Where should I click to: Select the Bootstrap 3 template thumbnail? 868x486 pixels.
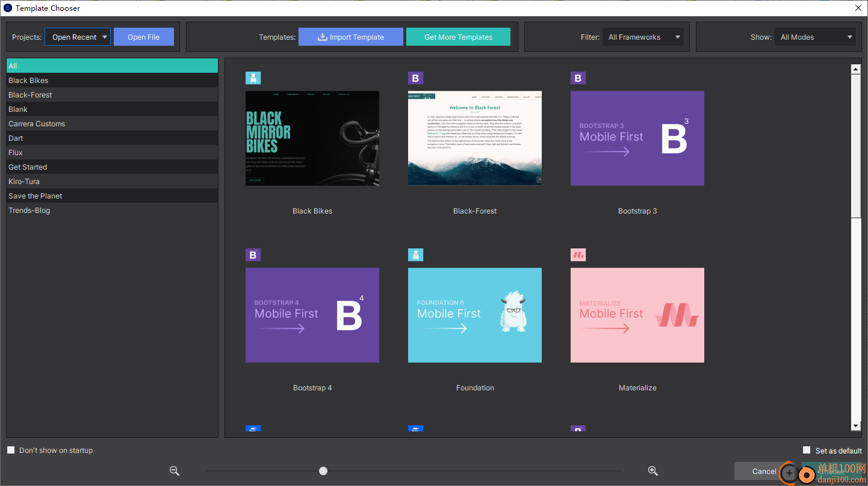[637, 138]
